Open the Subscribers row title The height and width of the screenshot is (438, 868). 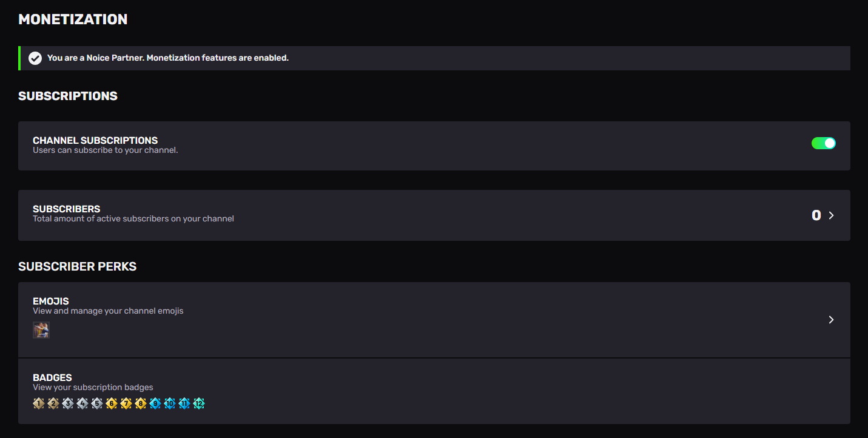pyautogui.click(x=67, y=209)
